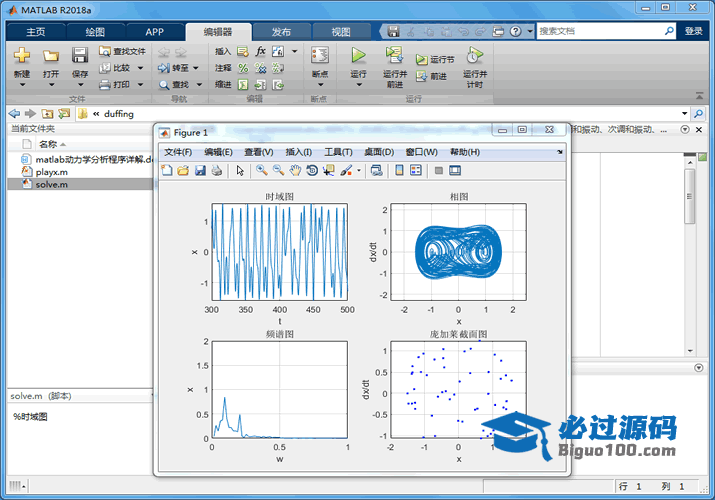Open a file with the folder icon
This screenshot has width=715, height=500.
pyautogui.click(x=51, y=56)
